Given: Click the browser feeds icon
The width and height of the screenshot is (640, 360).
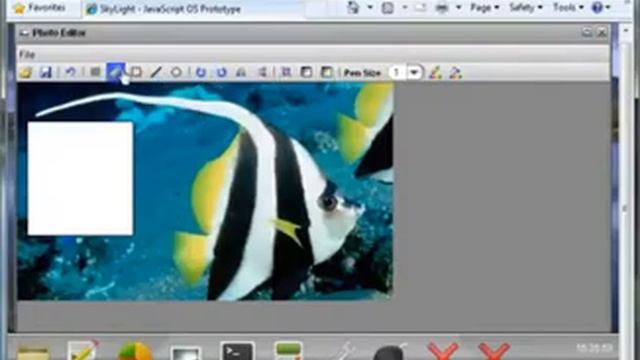Looking at the screenshot, I should [387, 8].
